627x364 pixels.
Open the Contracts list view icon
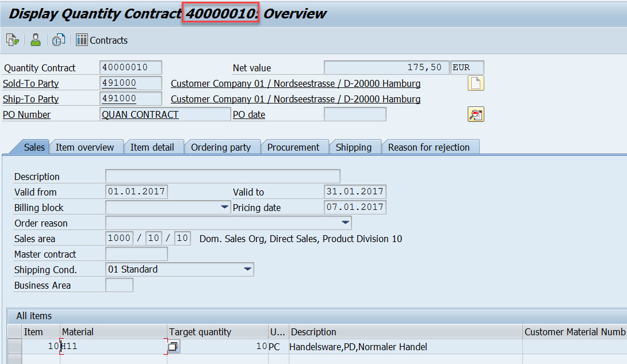click(82, 40)
